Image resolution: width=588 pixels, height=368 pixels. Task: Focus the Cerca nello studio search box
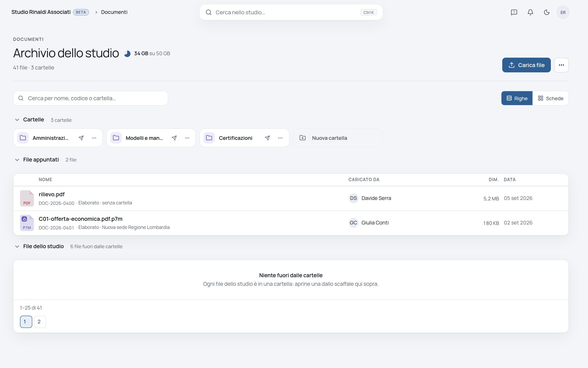click(291, 12)
